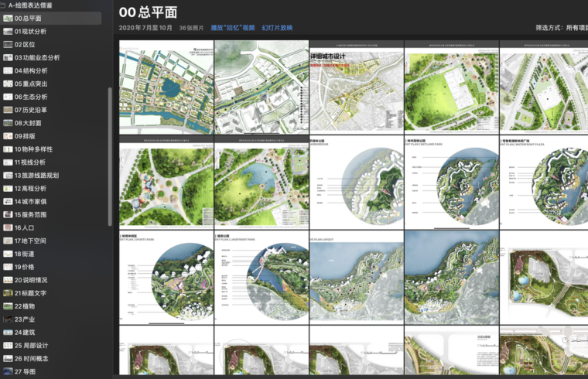Open the WATERFRONT PLAZA plan thumbnail
The height and width of the screenshot is (379, 588).
click(x=544, y=183)
